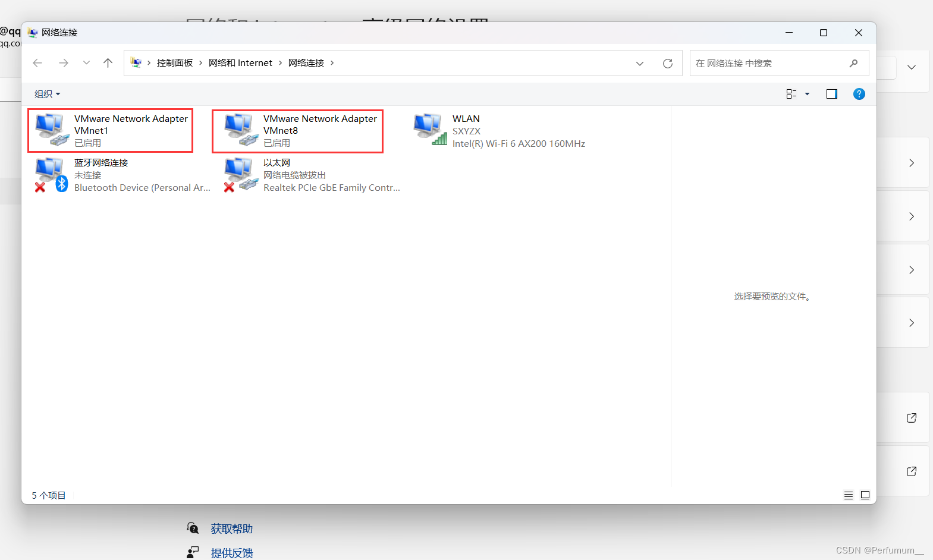Screen dimensions: 933x560
Task: Click the 5 个项目 status bar text
Action: coord(49,495)
